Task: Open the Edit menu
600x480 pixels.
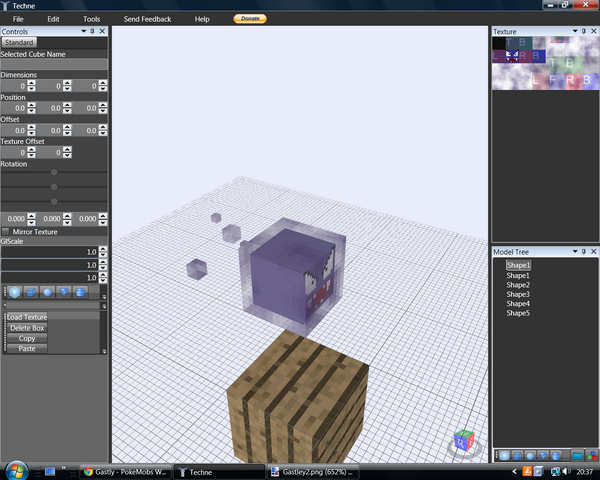Action: pos(53,19)
